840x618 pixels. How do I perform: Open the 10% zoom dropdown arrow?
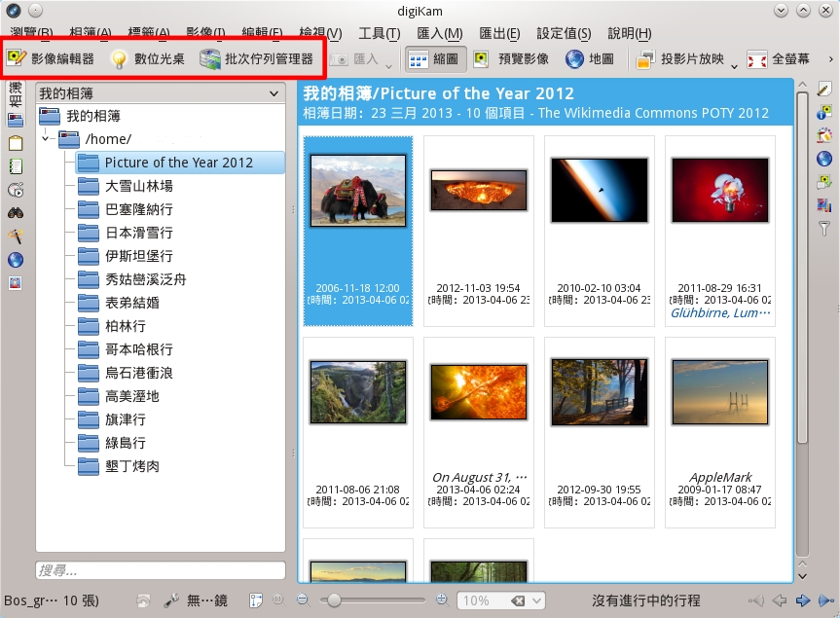coord(536,600)
